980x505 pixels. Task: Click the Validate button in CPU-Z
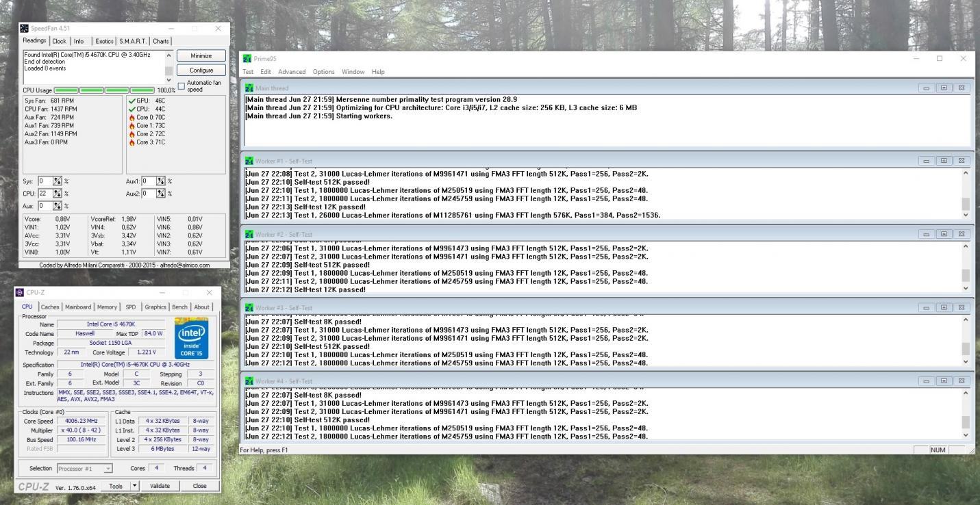160,486
